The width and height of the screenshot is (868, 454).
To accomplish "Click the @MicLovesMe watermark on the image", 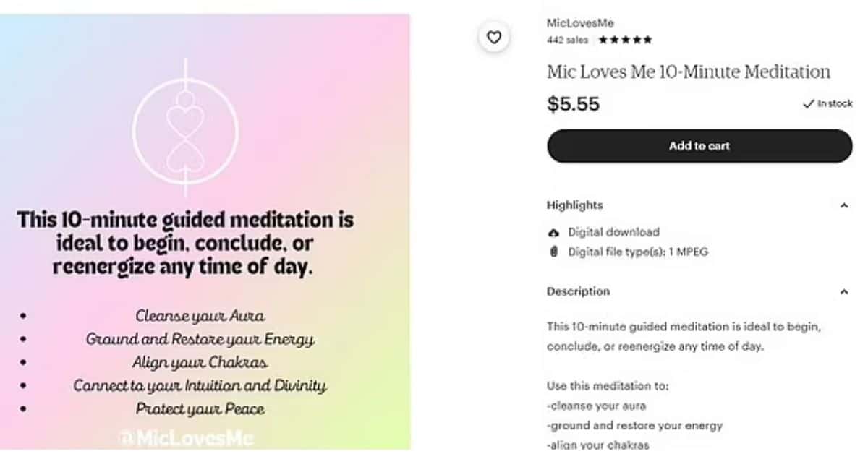I will point(185,439).
